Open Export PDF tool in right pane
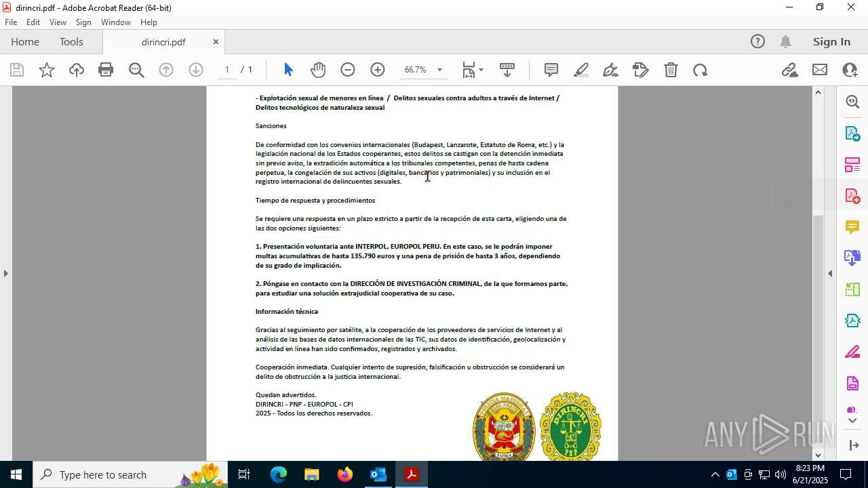This screenshot has height=488, width=868. pos(852,133)
